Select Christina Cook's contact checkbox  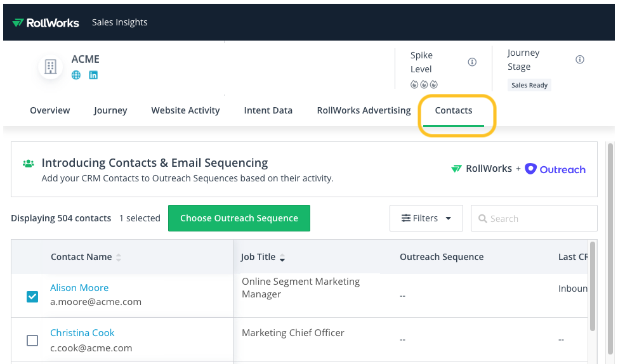point(32,341)
